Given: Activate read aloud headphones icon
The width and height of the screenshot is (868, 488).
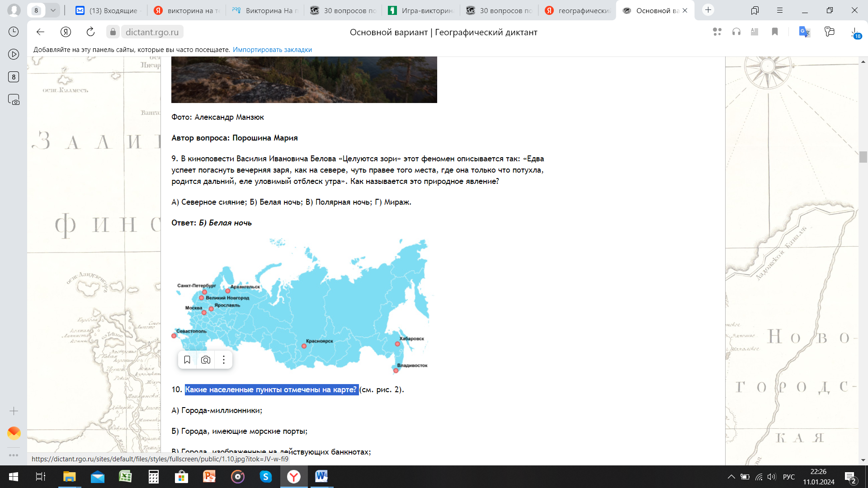Looking at the screenshot, I should point(736,32).
